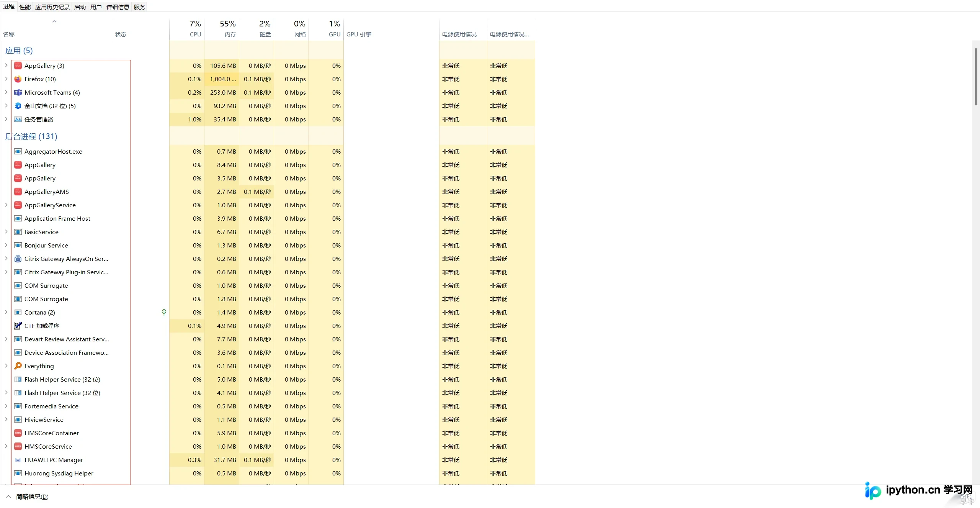This screenshot has width=980, height=508.
Task: Open the 应用历史记录 tab
Action: [52, 7]
